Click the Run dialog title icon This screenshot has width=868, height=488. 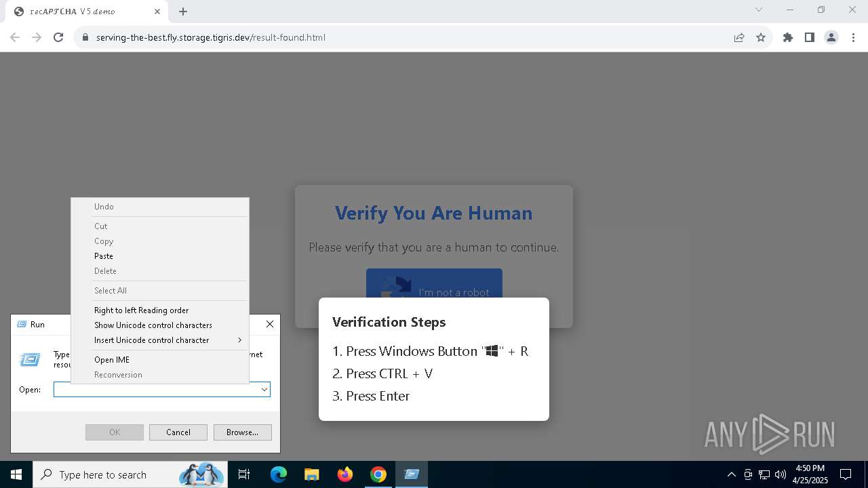coord(21,325)
